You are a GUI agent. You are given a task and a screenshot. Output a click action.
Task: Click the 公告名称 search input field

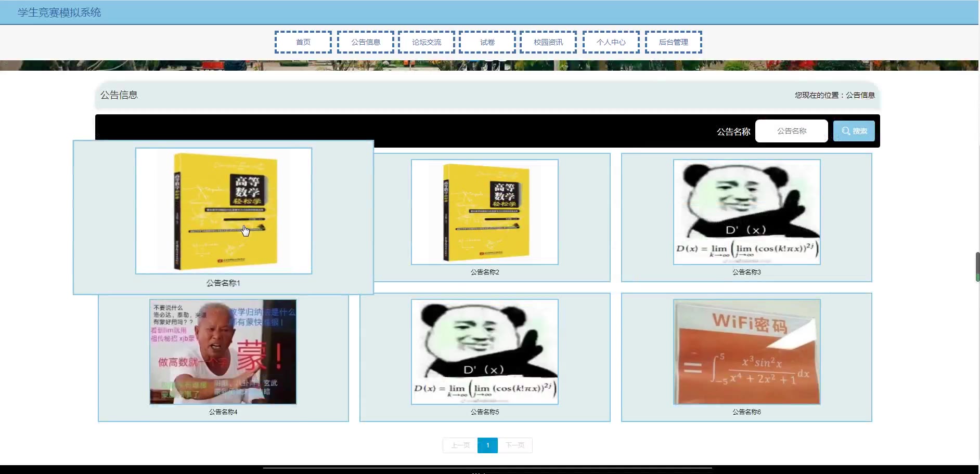(x=792, y=131)
